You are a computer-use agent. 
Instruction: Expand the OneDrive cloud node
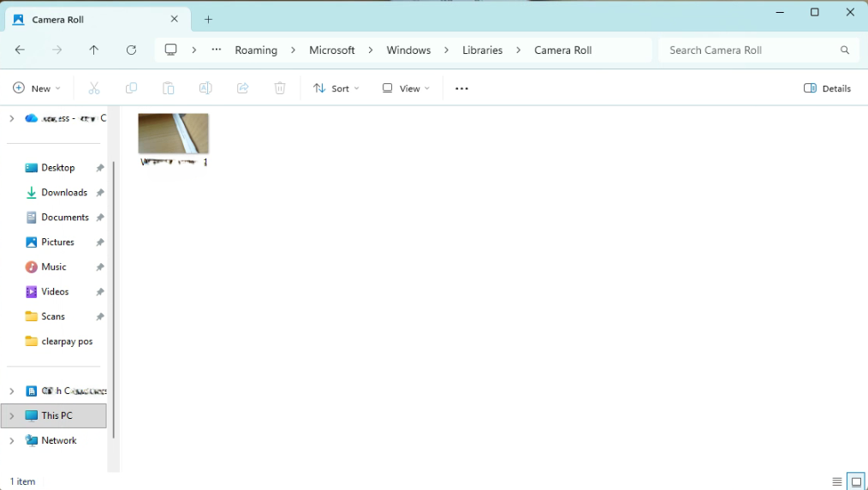pos(12,118)
